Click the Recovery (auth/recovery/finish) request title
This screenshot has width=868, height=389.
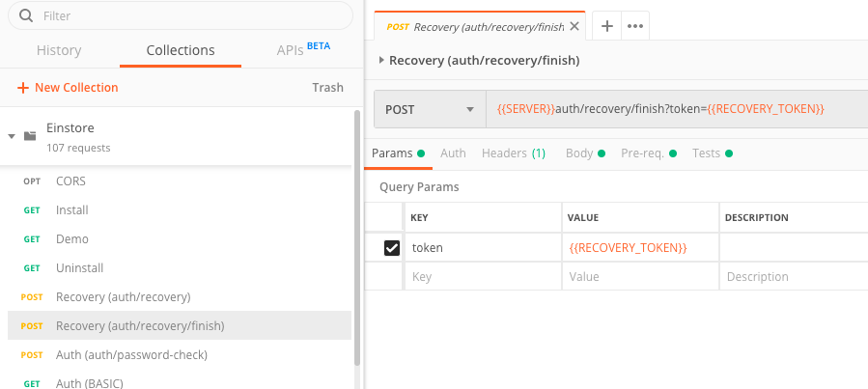click(x=485, y=60)
